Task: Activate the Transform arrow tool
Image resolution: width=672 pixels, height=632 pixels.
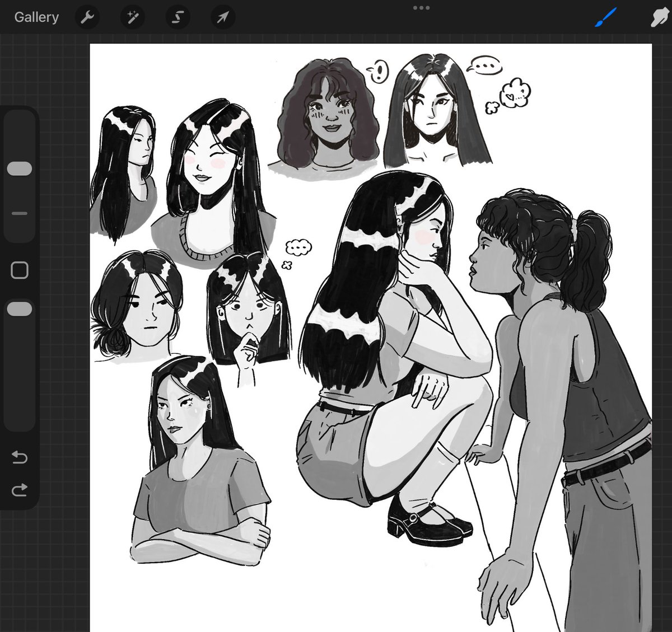Action: coord(223,17)
